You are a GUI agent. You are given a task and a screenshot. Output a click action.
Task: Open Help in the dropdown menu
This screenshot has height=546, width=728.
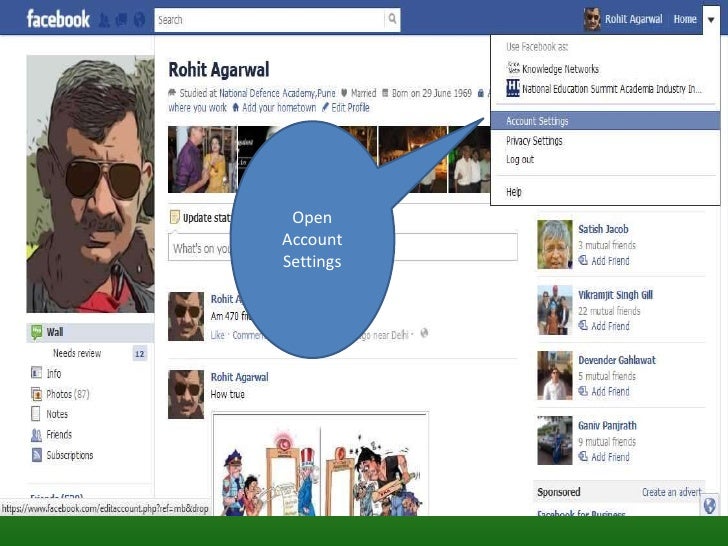(x=514, y=192)
